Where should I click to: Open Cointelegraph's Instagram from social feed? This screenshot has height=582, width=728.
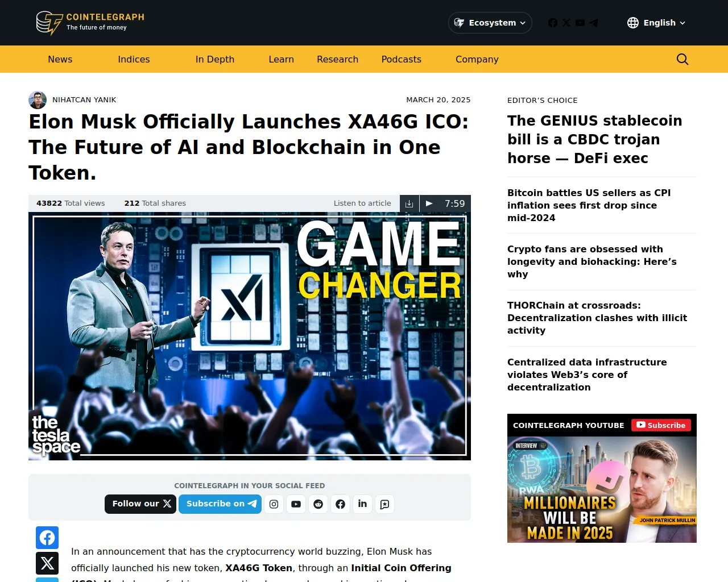[274, 504]
